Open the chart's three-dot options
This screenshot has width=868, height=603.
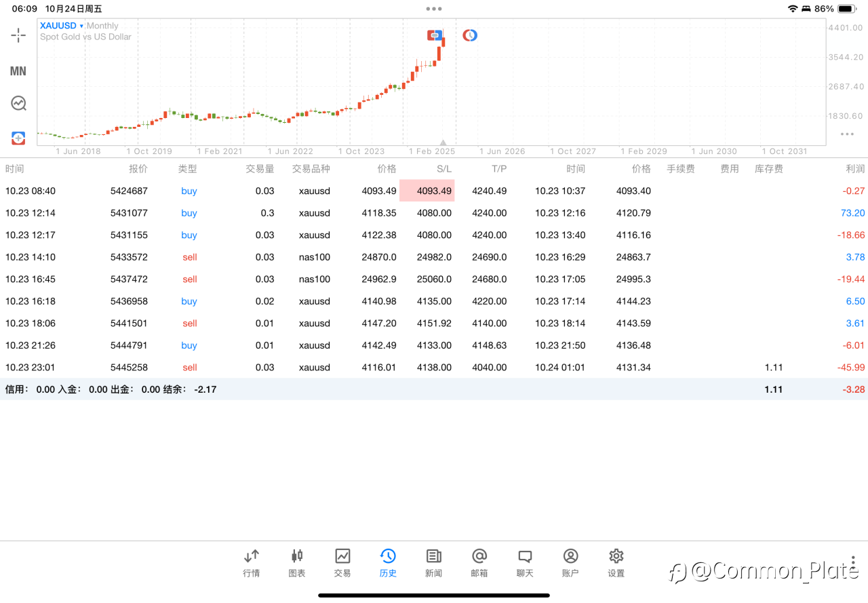click(x=847, y=134)
